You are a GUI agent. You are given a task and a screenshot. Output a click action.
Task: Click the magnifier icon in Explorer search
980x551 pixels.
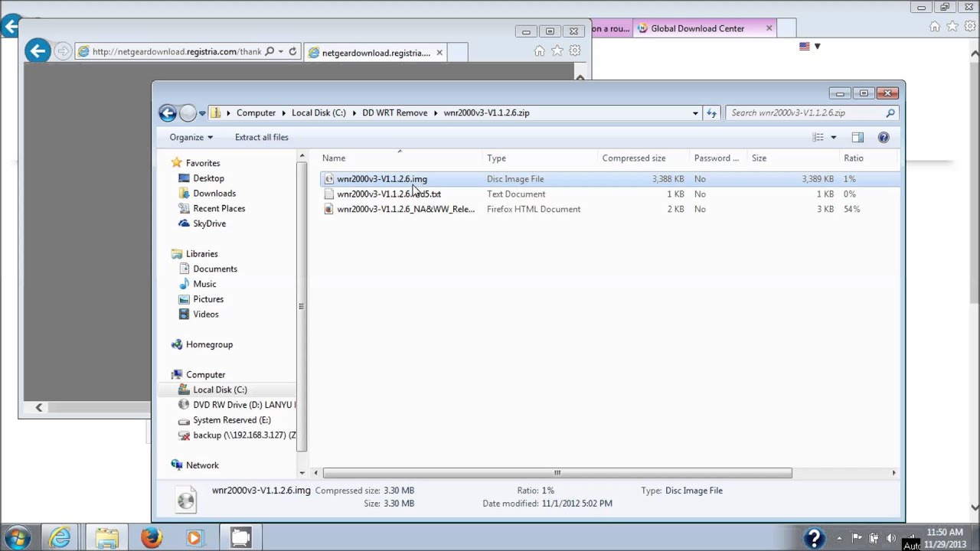point(890,112)
